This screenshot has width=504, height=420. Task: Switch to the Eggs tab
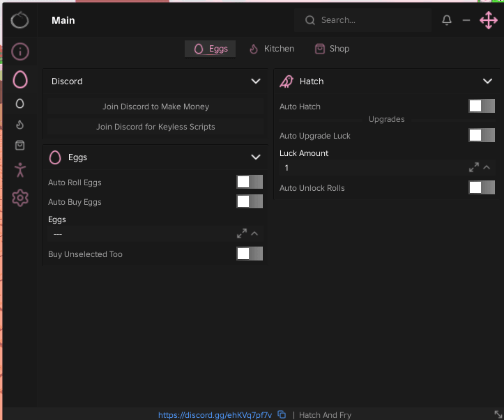click(x=211, y=49)
